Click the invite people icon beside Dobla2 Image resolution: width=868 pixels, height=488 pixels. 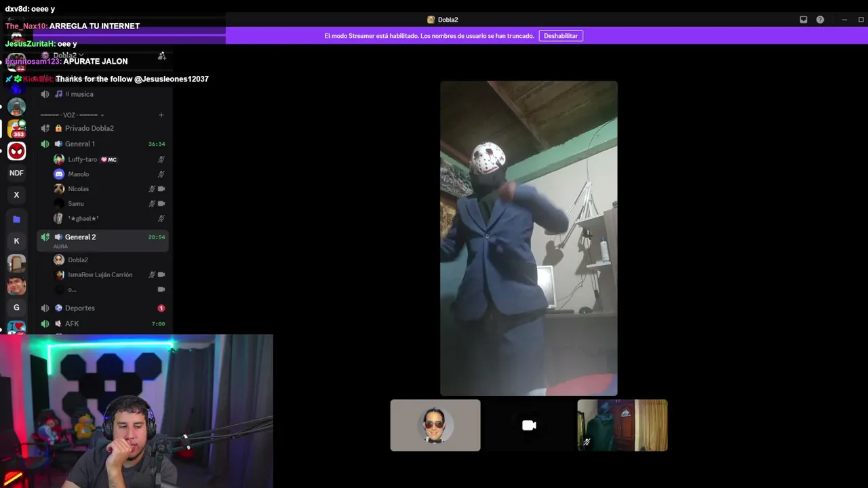tap(161, 56)
